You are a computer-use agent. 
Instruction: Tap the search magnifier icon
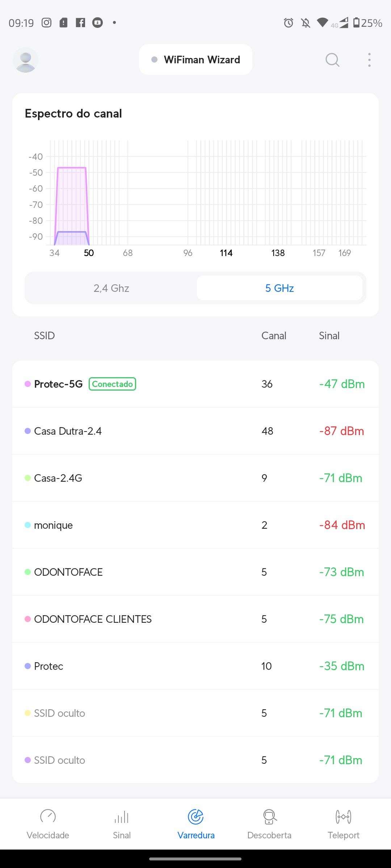332,60
